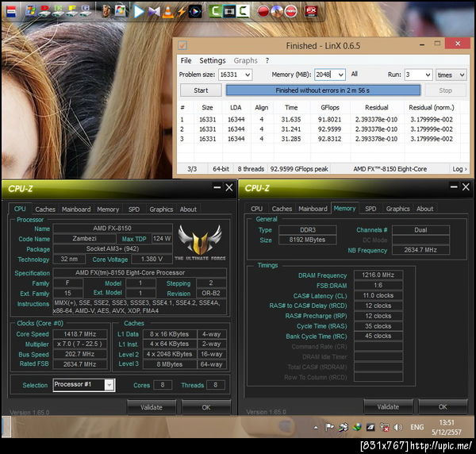Open the Memory (MiB) combo box
Screen dimensions: 476x454
click(x=340, y=75)
